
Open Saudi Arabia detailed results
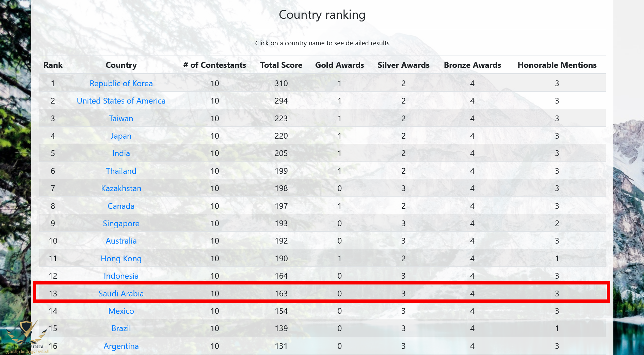(121, 294)
